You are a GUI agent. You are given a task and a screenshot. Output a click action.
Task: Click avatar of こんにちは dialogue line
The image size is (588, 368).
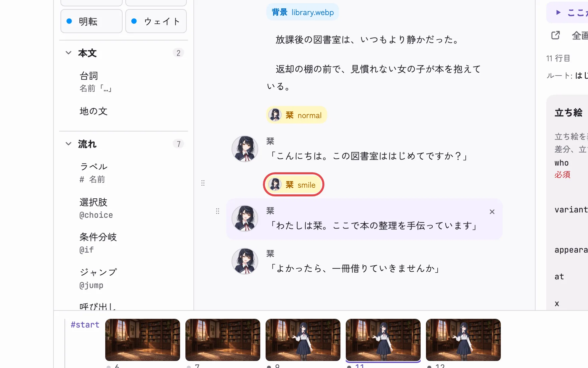(x=245, y=149)
